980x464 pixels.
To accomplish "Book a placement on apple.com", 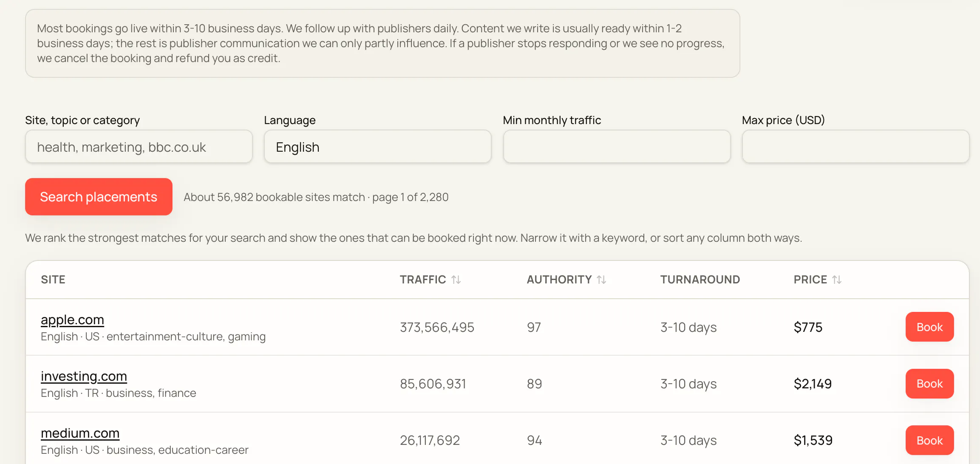I will 929,327.
